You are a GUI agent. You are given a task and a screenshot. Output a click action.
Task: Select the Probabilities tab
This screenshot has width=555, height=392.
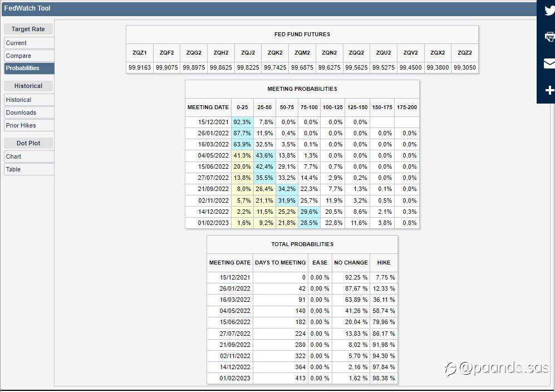coord(29,68)
